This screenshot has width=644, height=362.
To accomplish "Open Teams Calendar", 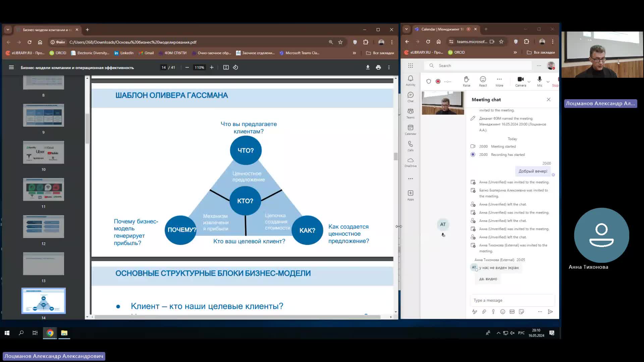I will point(411,130).
